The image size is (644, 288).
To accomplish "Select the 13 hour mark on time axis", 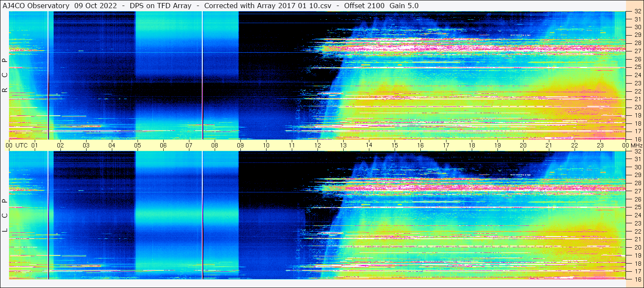I will click(343, 145).
